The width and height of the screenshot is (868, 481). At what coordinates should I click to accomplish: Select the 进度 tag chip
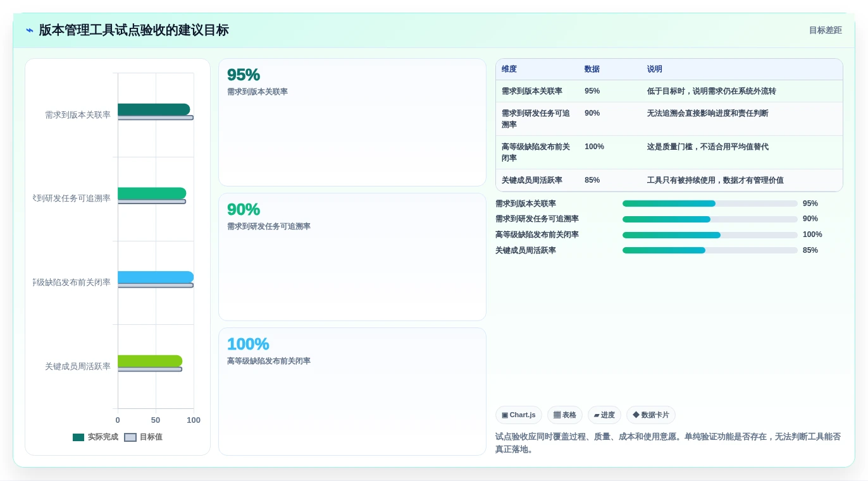click(604, 415)
